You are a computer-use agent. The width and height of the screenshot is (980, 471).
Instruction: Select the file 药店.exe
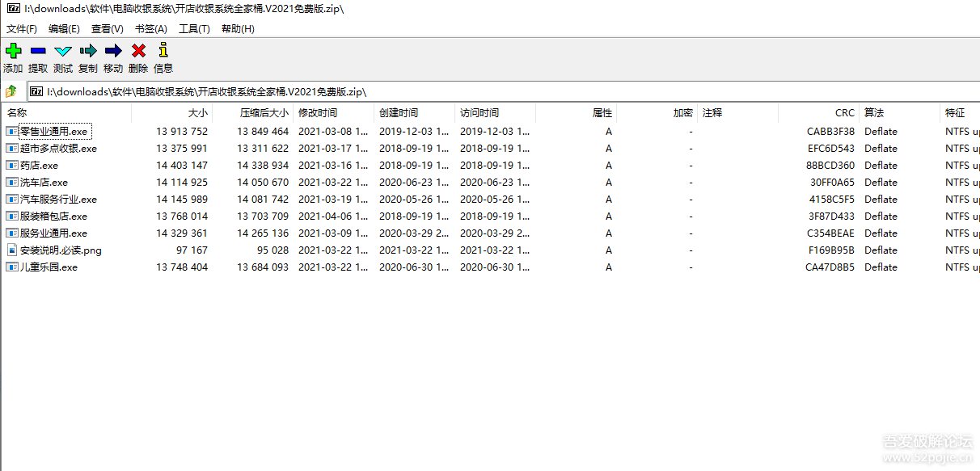coord(39,166)
